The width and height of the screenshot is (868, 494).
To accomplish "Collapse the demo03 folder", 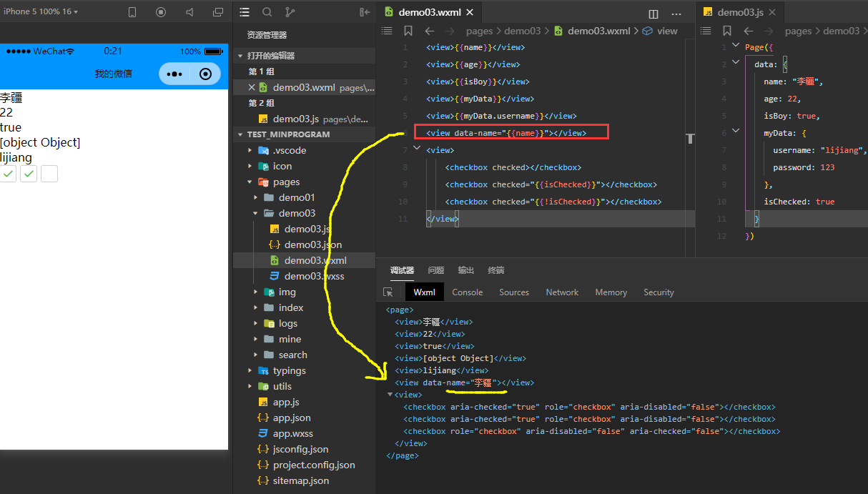I will [x=255, y=213].
